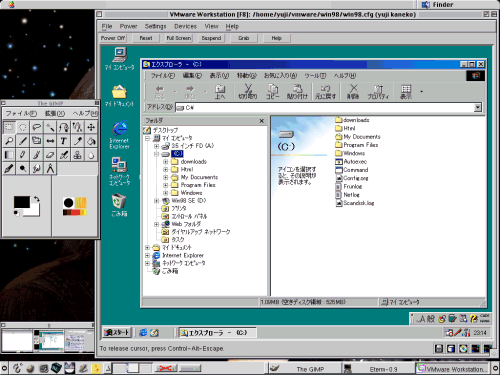Click the Explorer Delete X toolbar button
Image resolution: width=500 pixels, height=375 pixels.
coord(353,92)
